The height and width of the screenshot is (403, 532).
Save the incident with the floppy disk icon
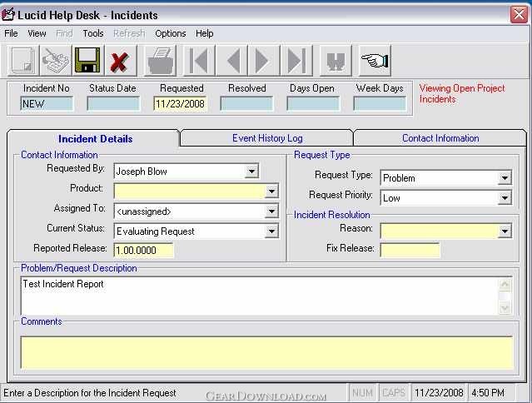click(x=87, y=61)
